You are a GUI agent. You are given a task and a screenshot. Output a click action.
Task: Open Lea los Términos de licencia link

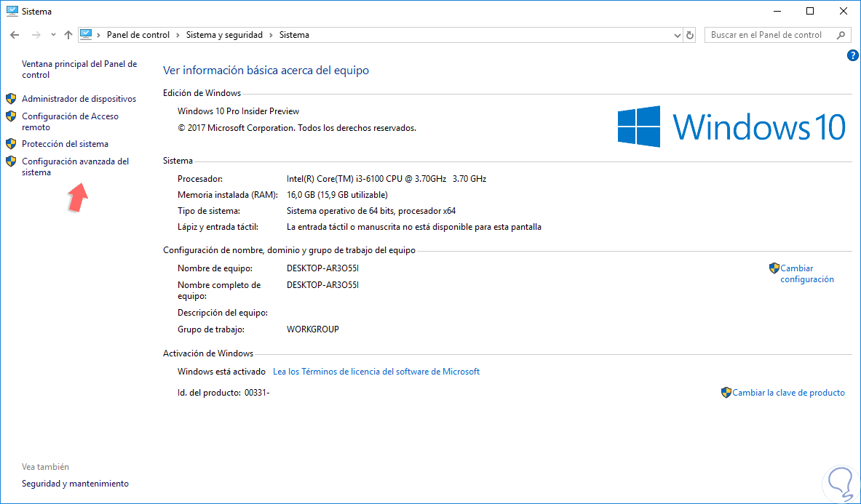(376, 372)
